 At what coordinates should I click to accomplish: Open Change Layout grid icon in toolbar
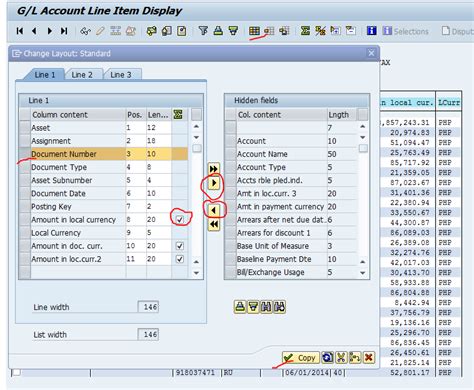[x=254, y=31]
